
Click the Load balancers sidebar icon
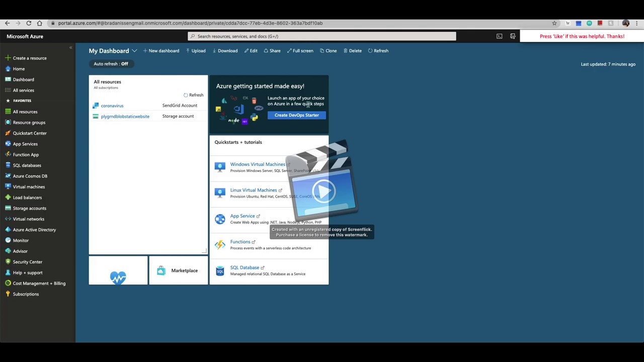pyautogui.click(x=8, y=198)
